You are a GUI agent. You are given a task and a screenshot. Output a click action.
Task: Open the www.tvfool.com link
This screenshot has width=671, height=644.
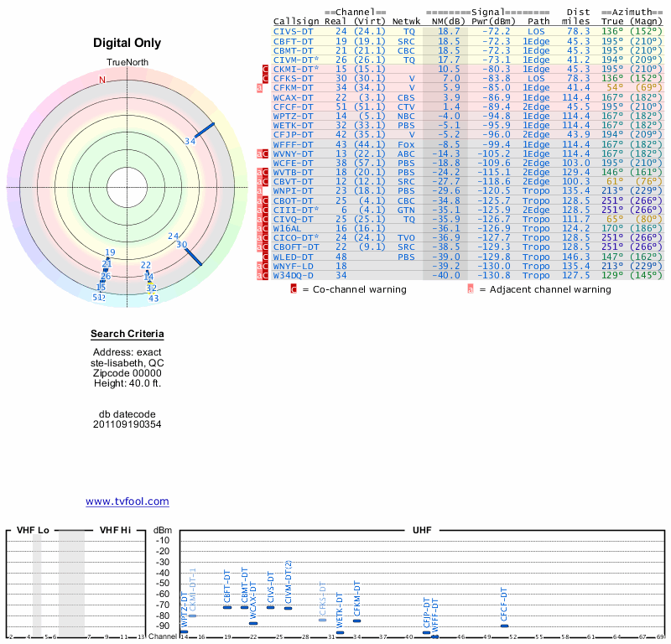127,501
